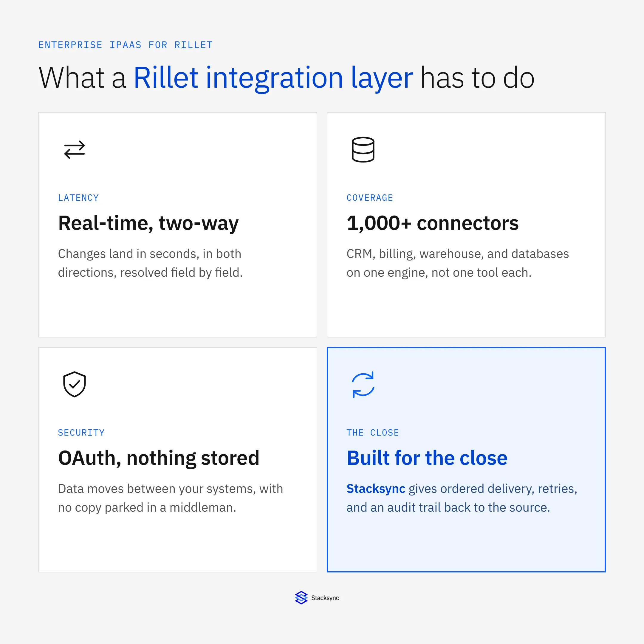This screenshot has height=644, width=644.
Task: Select the 'ENTERPRISE IPAAS FOR RILLET' eyebrow text
Action: (x=125, y=45)
